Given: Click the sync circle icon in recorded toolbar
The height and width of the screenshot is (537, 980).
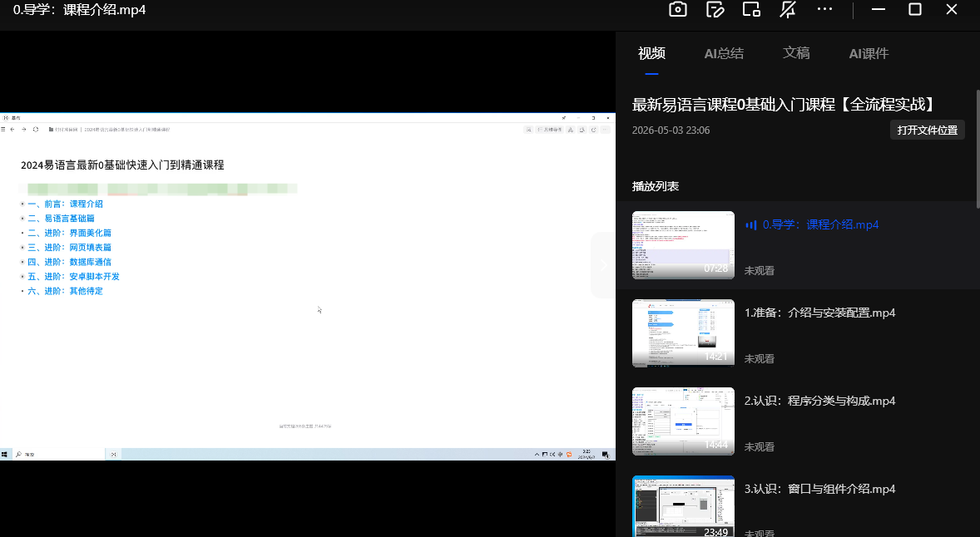Looking at the screenshot, I should pyautogui.click(x=36, y=130).
